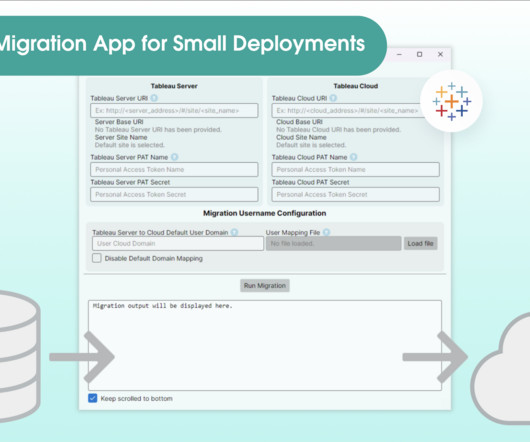The image size is (530, 442).
Task: Click the Tableau Server URI info icon
Action: 154,98
